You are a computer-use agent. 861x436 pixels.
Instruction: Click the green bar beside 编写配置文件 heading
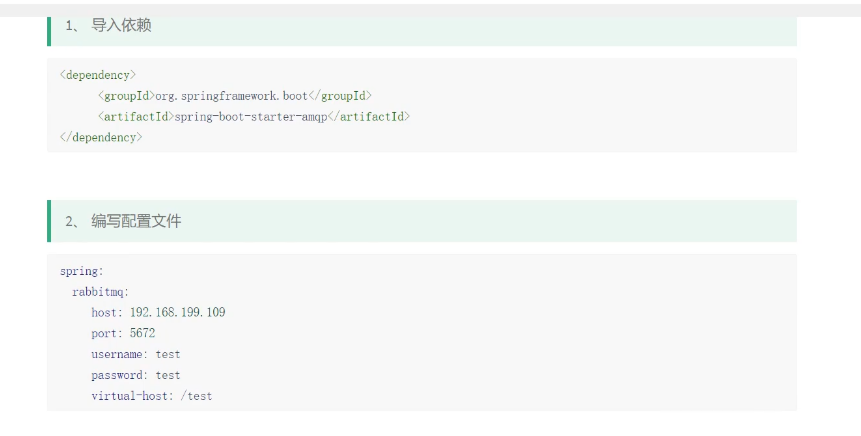point(49,221)
